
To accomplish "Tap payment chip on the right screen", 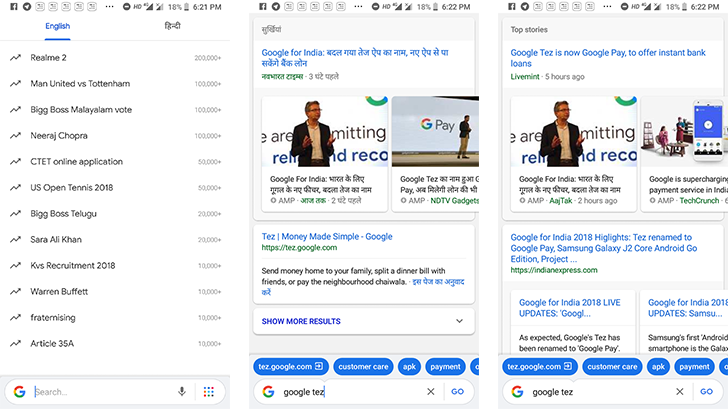I will pos(694,366).
